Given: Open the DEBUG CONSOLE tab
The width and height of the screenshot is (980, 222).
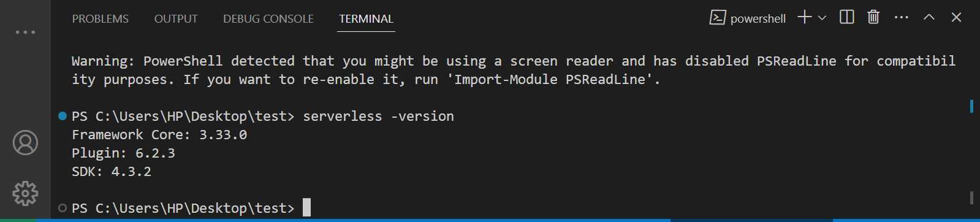Looking at the screenshot, I should [x=268, y=19].
